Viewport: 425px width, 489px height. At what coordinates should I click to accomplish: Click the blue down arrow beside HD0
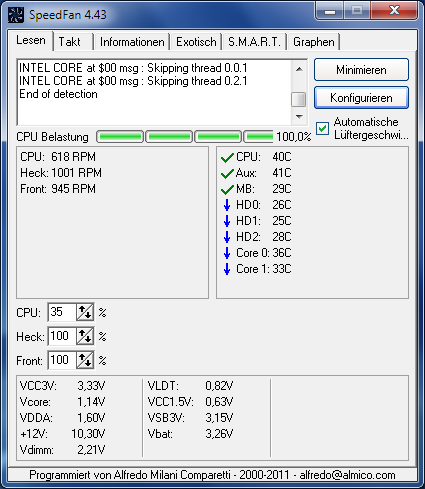click(227, 205)
